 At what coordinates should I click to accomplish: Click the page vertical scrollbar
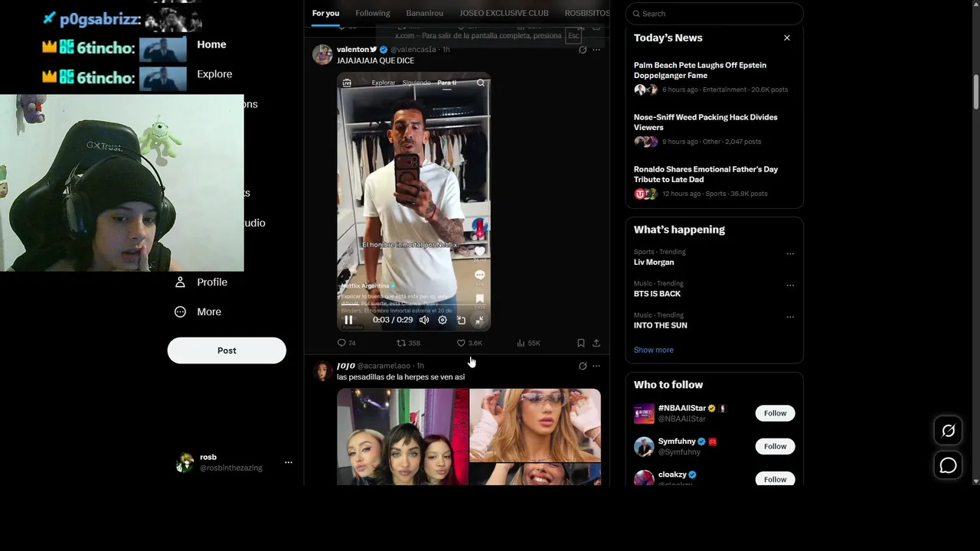click(x=975, y=92)
